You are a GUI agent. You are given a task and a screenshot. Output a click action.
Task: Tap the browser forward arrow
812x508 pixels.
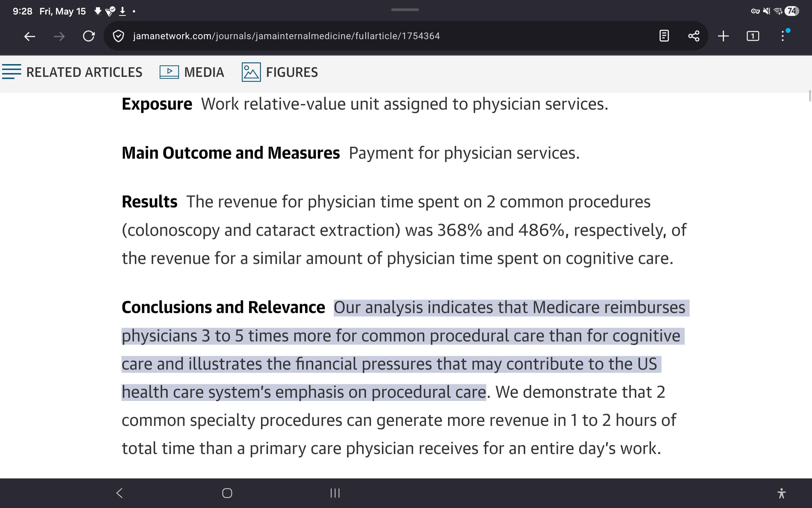pos(59,36)
